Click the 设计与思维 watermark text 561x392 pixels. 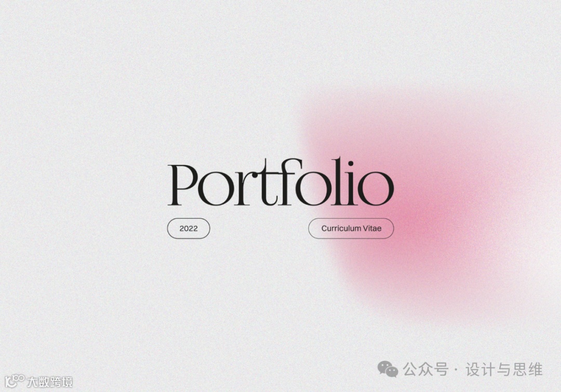coord(504,370)
